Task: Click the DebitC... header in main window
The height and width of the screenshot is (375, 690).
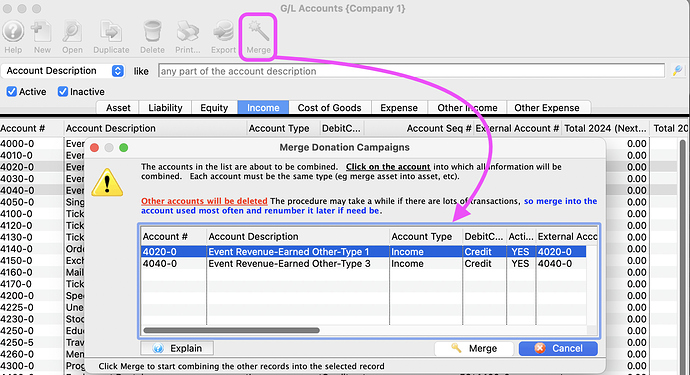Action: pos(341,129)
